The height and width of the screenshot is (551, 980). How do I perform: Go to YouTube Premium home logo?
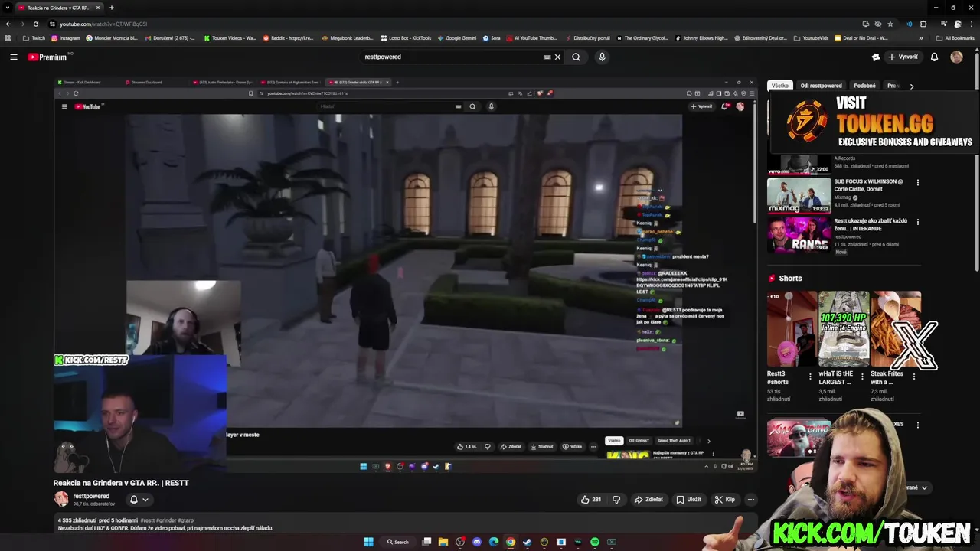point(48,57)
